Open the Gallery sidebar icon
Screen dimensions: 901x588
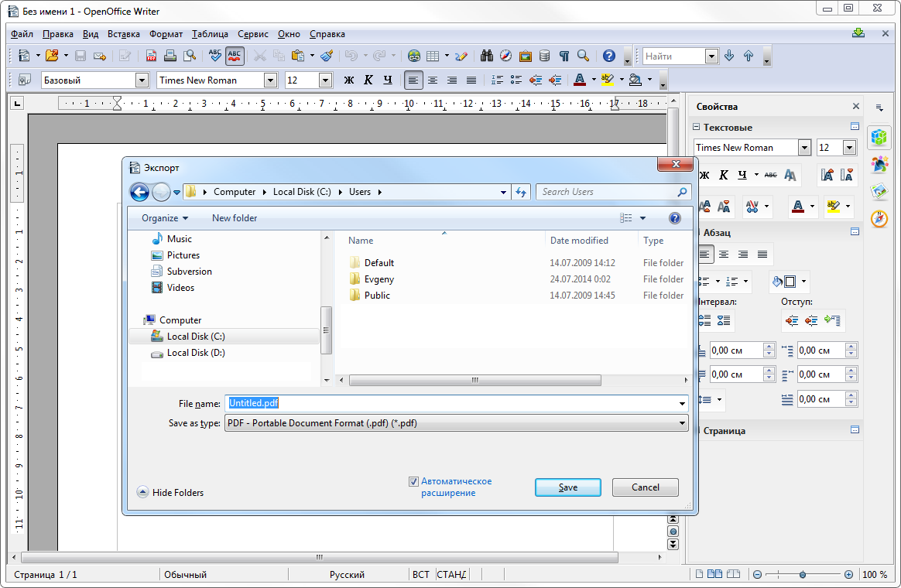[879, 191]
